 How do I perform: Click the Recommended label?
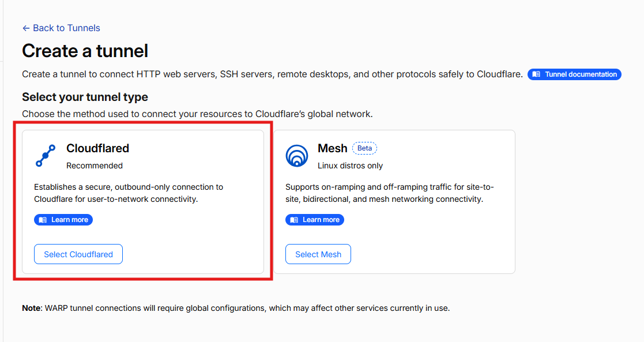point(95,166)
